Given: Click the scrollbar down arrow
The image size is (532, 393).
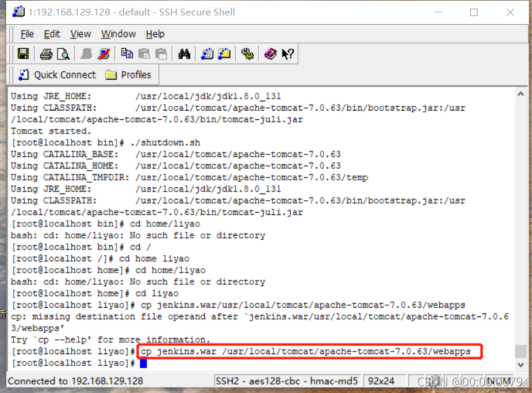Looking at the screenshot, I should click(x=521, y=365).
